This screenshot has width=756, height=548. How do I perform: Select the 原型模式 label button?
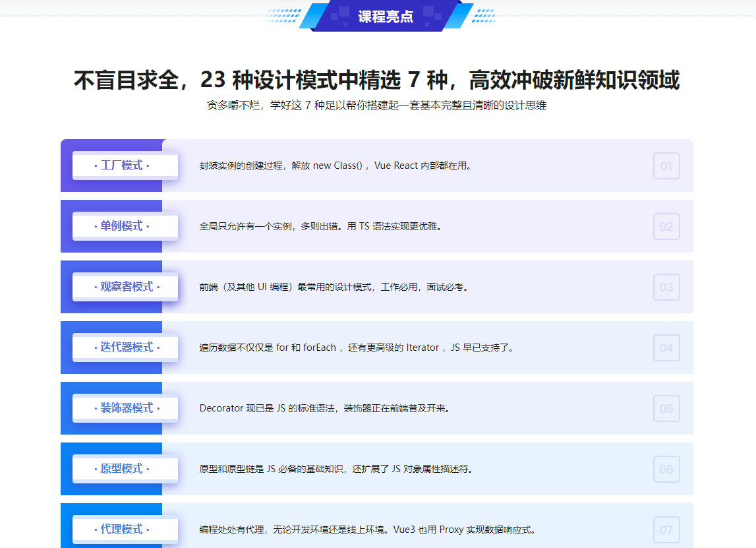point(125,469)
